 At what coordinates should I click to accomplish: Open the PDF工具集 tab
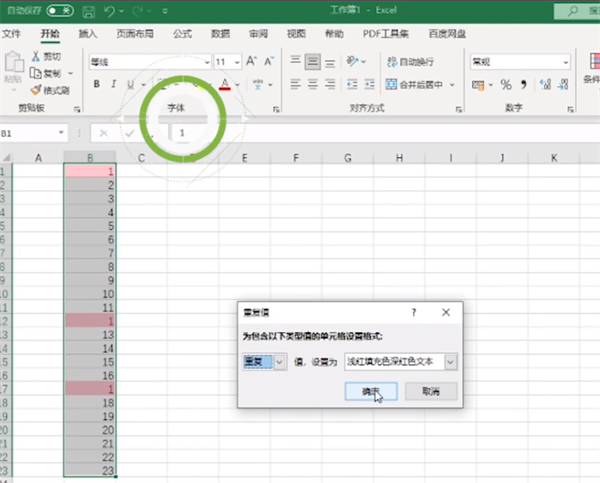(x=385, y=34)
